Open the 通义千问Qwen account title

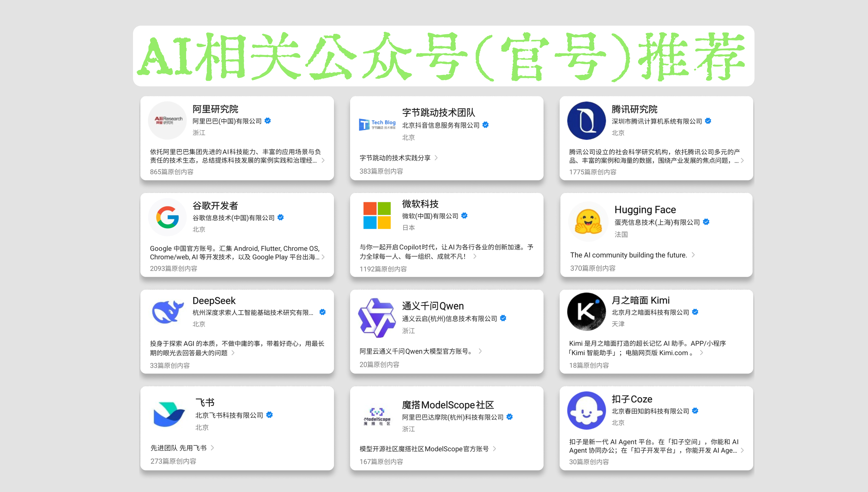[x=433, y=306]
